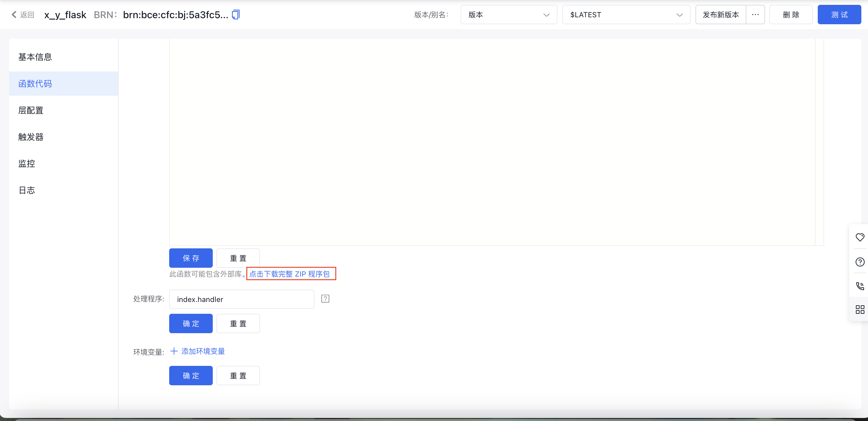Switch to the 层配置 tab
This screenshot has width=868, height=421.
click(64, 110)
